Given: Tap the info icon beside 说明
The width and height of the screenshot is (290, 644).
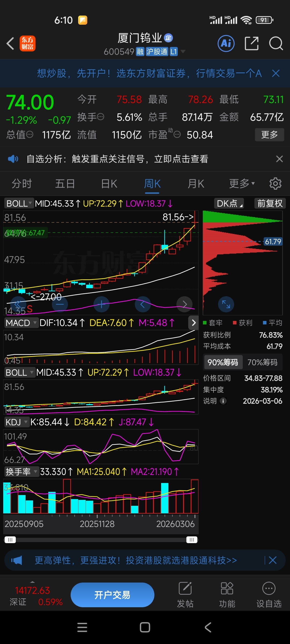Looking at the screenshot, I should click(223, 401).
